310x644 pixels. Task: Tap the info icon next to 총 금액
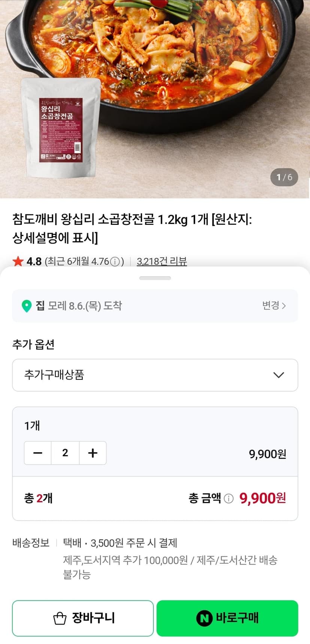(x=228, y=498)
